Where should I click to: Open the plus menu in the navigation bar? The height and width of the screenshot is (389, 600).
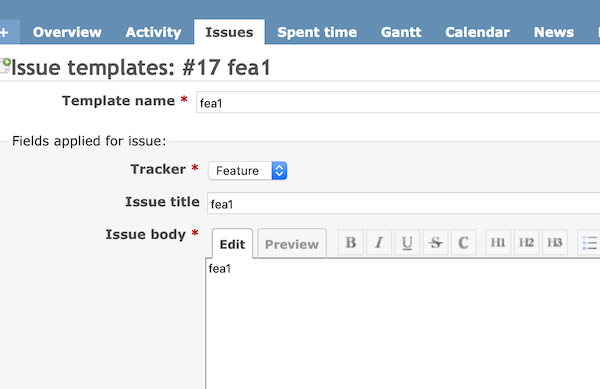5,32
